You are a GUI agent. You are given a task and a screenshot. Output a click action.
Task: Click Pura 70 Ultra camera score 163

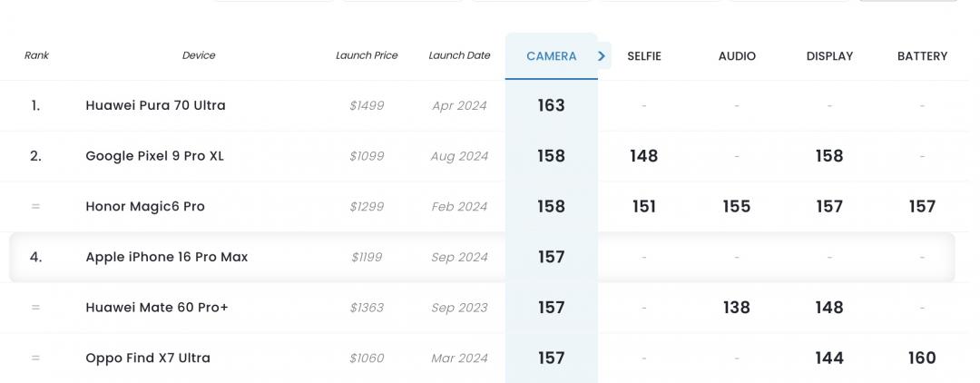(x=551, y=105)
